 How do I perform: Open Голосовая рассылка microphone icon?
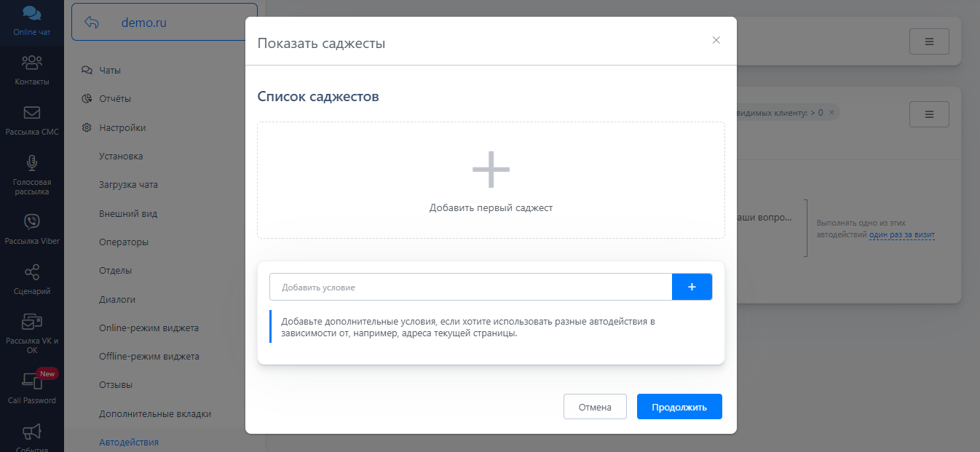coord(31,163)
